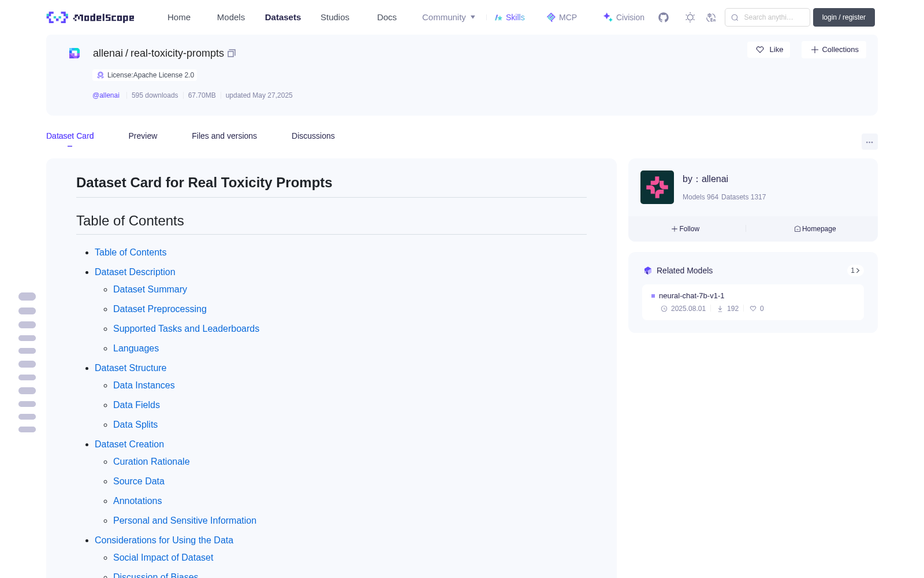The image size is (924, 578).
Task: Click the 'Datasets 1317' count
Action: click(744, 197)
